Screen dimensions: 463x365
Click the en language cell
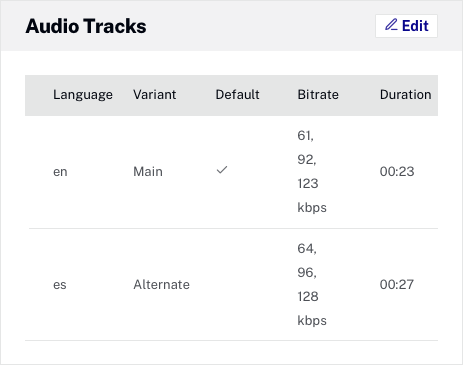point(60,172)
